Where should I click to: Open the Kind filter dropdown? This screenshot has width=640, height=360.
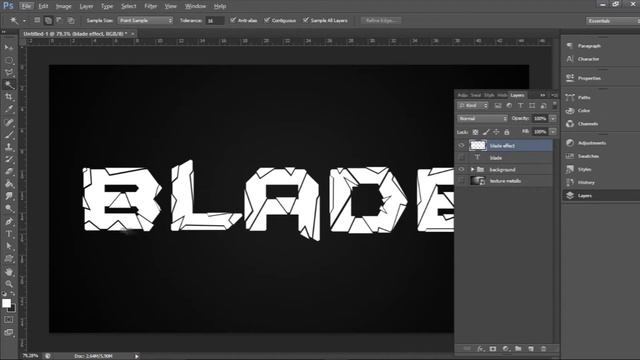(473, 106)
